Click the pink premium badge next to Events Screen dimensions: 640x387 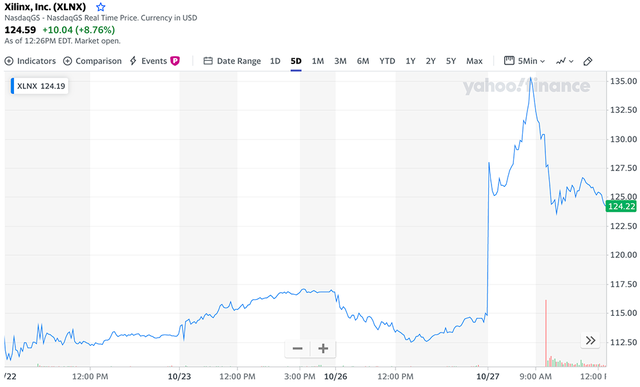(x=175, y=61)
